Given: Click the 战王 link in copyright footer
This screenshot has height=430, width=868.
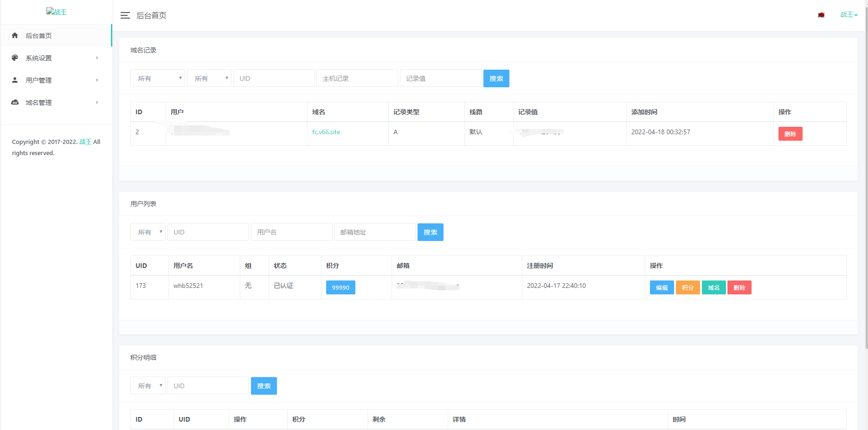Looking at the screenshot, I should tap(85, 142).
